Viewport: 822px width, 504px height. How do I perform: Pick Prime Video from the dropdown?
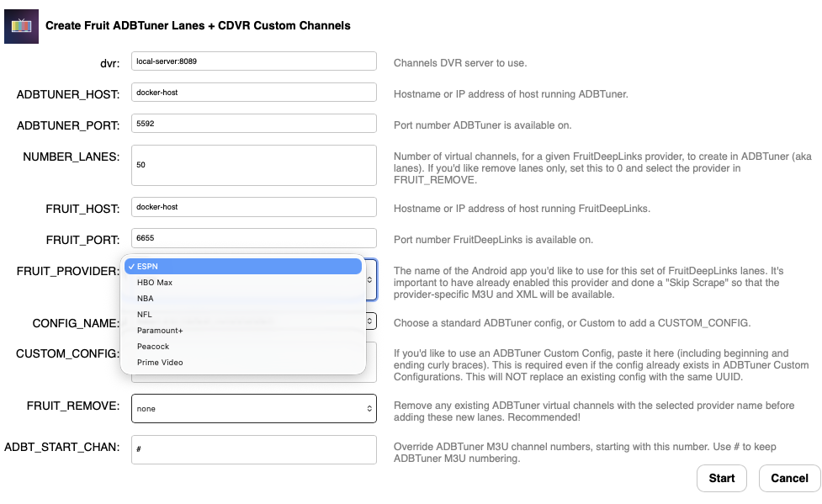(242, 363)
